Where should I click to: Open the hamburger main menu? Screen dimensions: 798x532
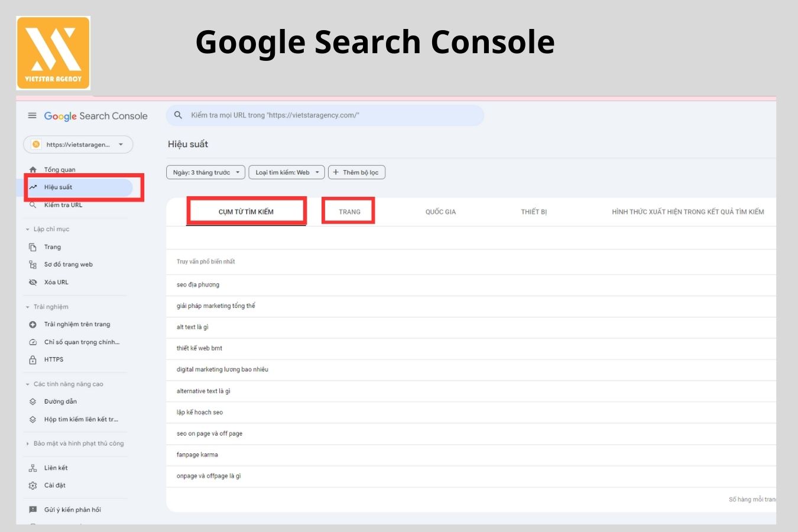pos(33,115)
